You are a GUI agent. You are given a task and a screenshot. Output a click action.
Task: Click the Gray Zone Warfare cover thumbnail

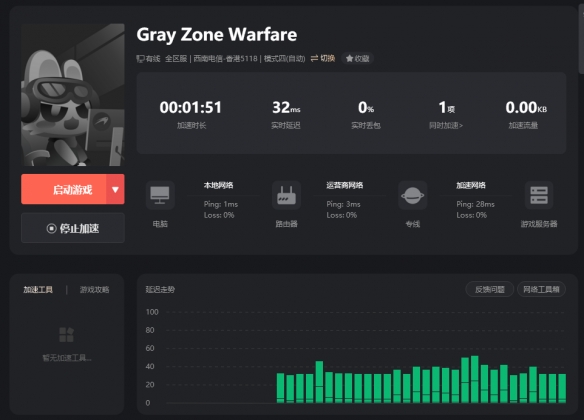tap(73, 95)
